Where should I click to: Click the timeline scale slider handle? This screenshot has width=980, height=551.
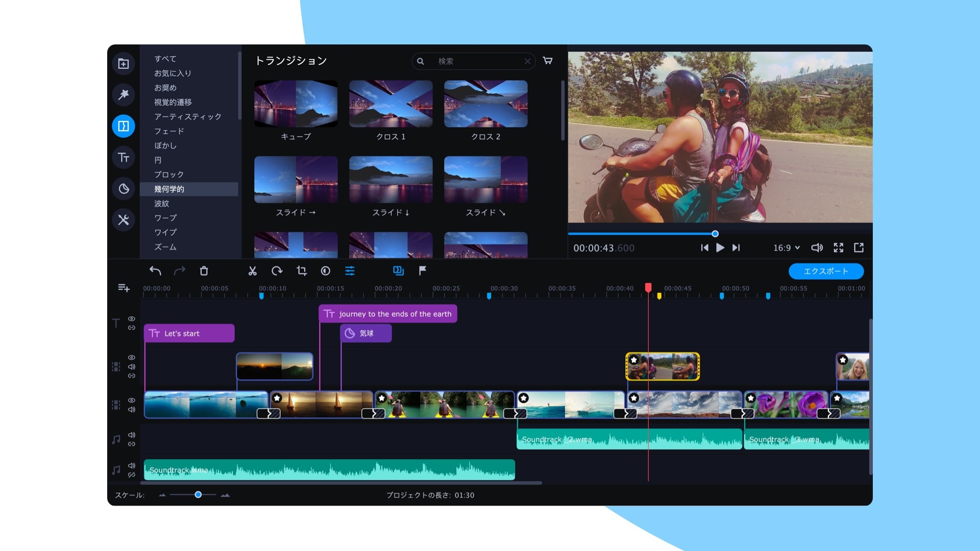(198, 494)
